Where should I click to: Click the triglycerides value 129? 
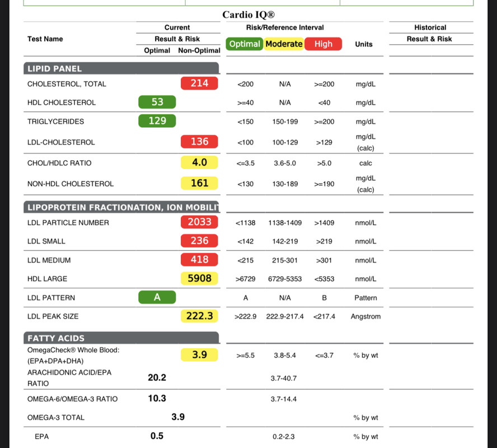[x=157, y=121]
